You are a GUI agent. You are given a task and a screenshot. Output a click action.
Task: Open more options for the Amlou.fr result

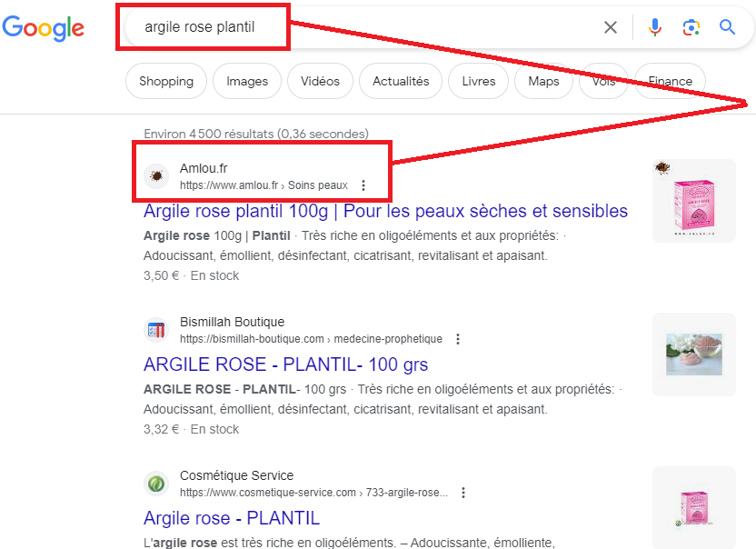pos(363,185)
